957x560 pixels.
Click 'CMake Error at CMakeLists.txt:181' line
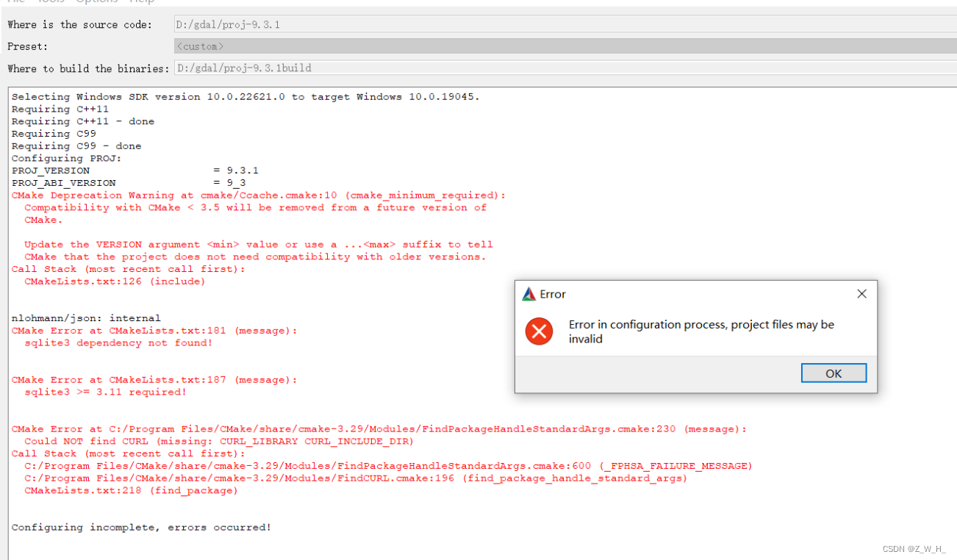(x=154, y=331)
